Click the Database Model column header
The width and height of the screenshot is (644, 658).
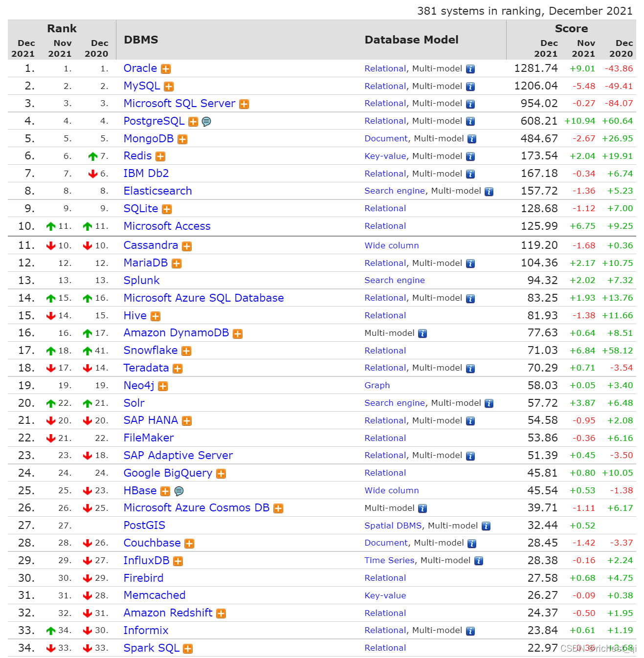(411, 40)
